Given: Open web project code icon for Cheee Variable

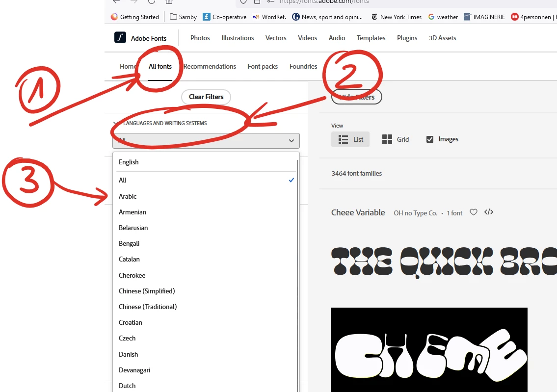Looking at the screenshot, I should click(489, 212).
